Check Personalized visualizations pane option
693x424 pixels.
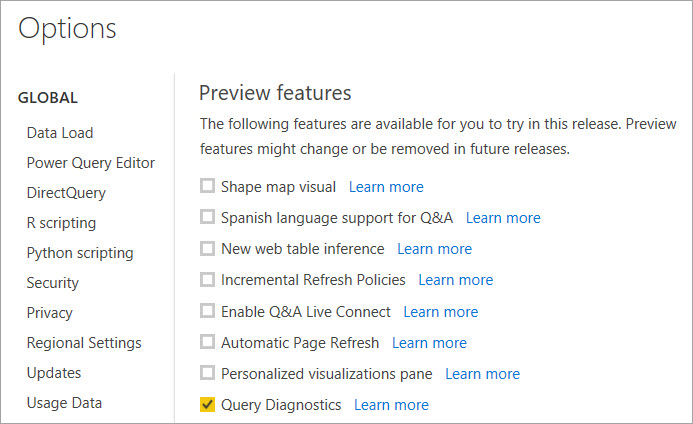pyautogui.click(x=207, y=374)
